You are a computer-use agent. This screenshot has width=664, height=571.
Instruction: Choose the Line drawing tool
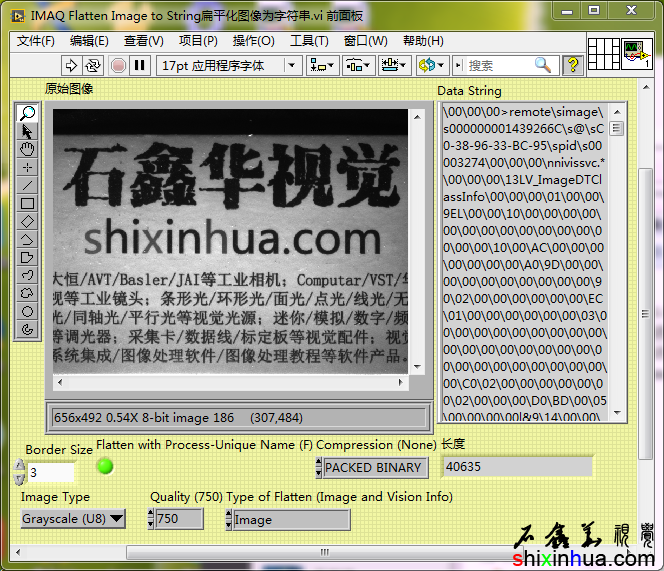(x=28, y=185)
